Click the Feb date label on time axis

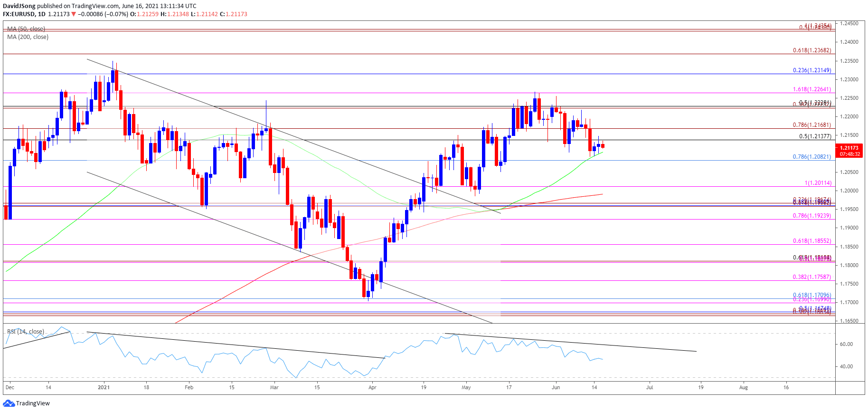189,387
